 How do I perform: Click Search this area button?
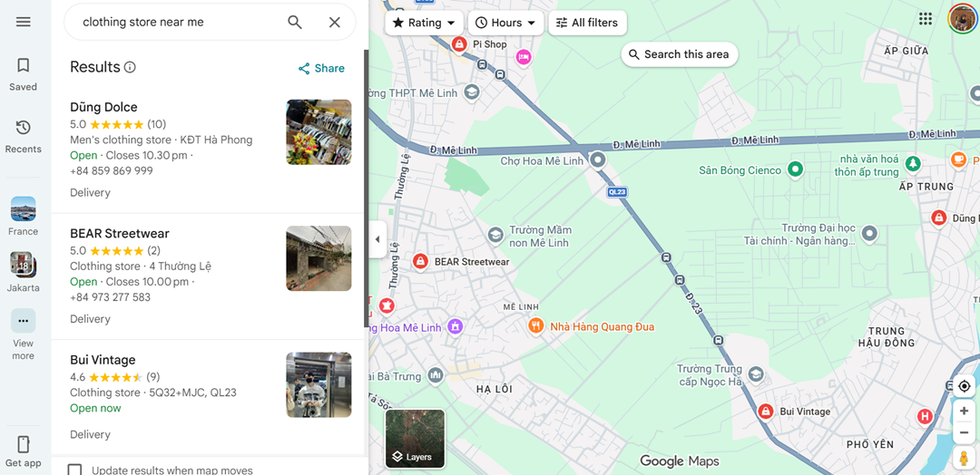pyautogui.click(x=680, y=54)
